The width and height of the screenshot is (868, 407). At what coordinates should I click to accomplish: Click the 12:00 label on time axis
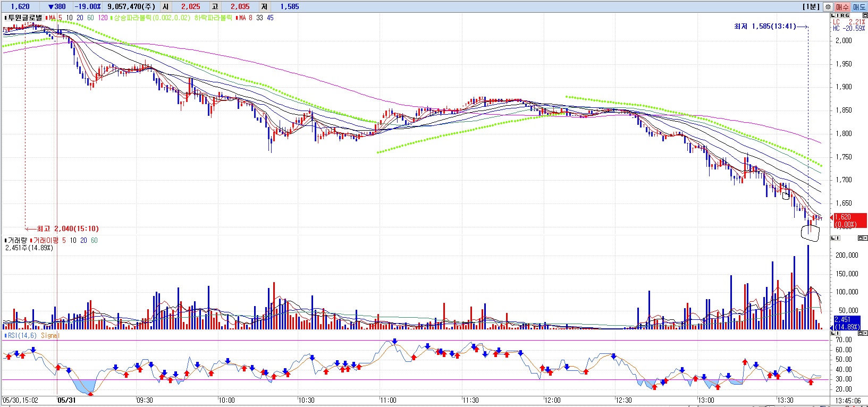552,400
